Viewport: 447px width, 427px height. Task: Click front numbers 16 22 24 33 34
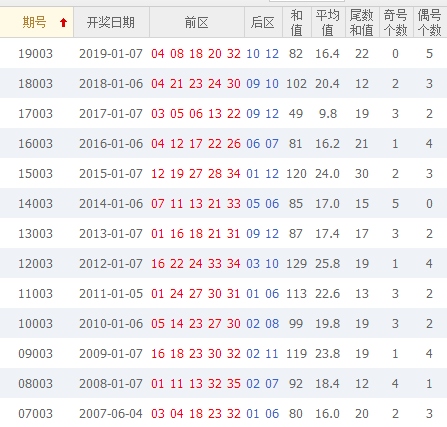[x=196, y=264]
